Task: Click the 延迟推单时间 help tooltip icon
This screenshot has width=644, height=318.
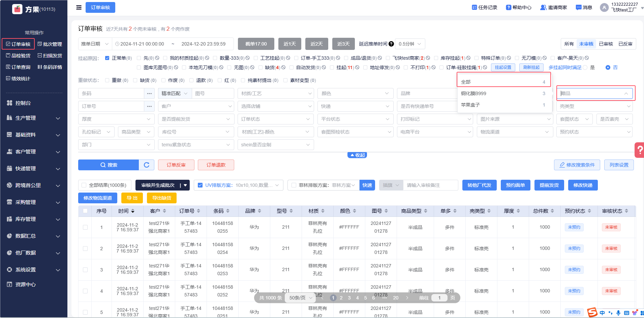Action: pos(391,44)
